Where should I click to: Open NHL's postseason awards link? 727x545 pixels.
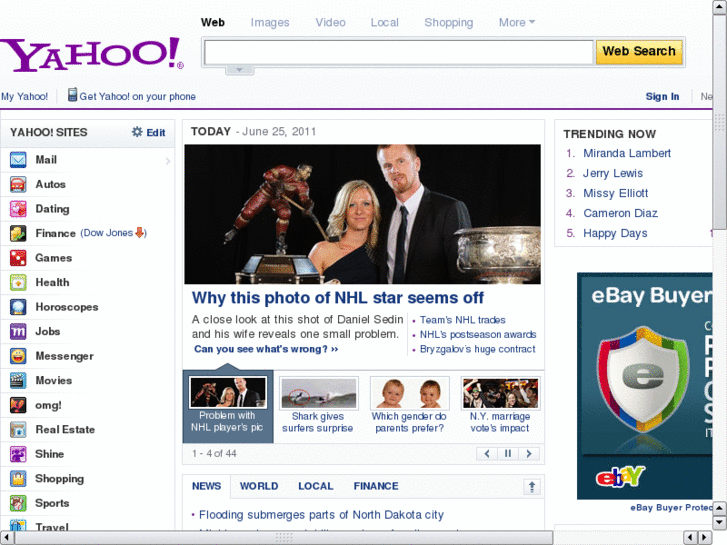point(478,334)
